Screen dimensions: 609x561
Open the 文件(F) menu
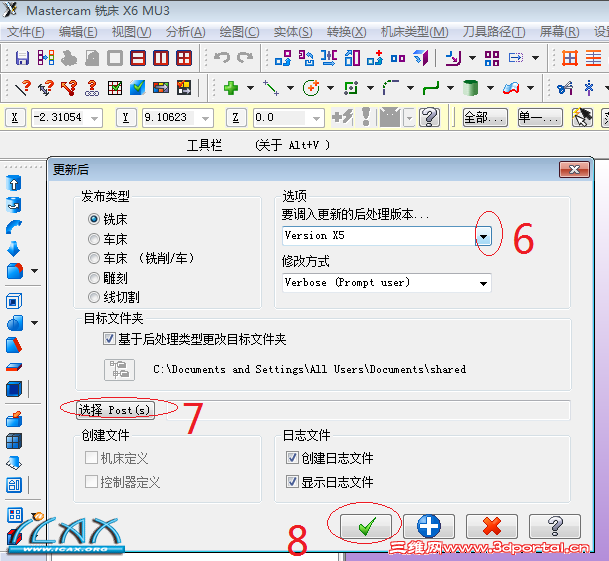click(26, 32)
